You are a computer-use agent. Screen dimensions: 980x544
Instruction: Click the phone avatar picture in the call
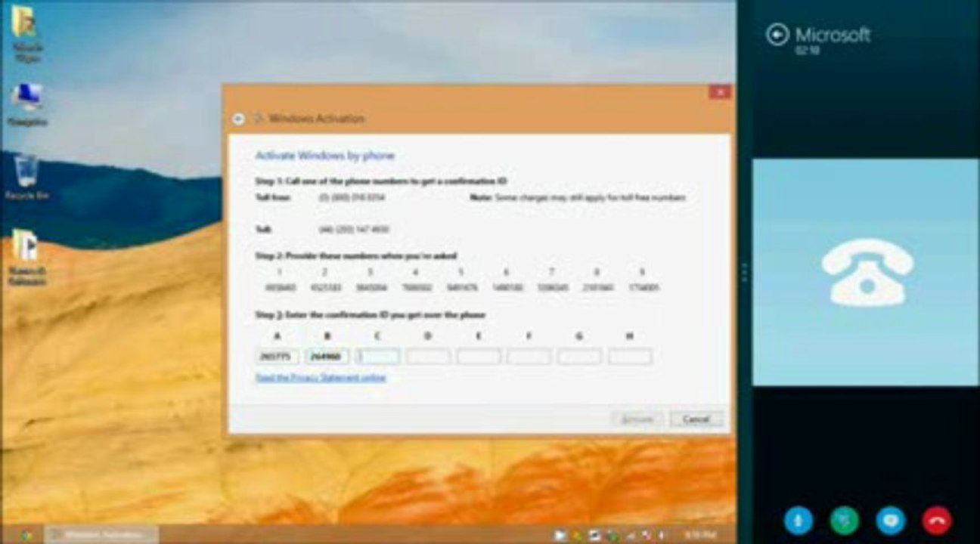(x=866, y=272)
